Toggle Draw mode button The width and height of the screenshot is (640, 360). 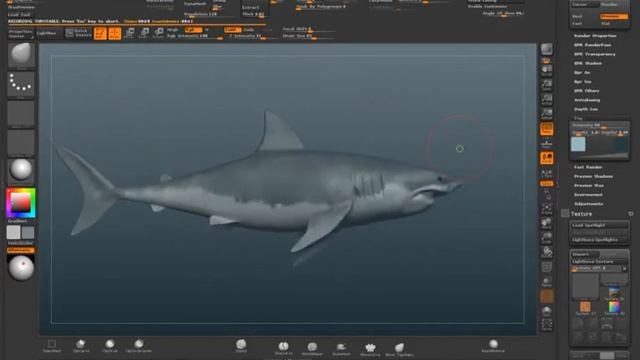115,33
